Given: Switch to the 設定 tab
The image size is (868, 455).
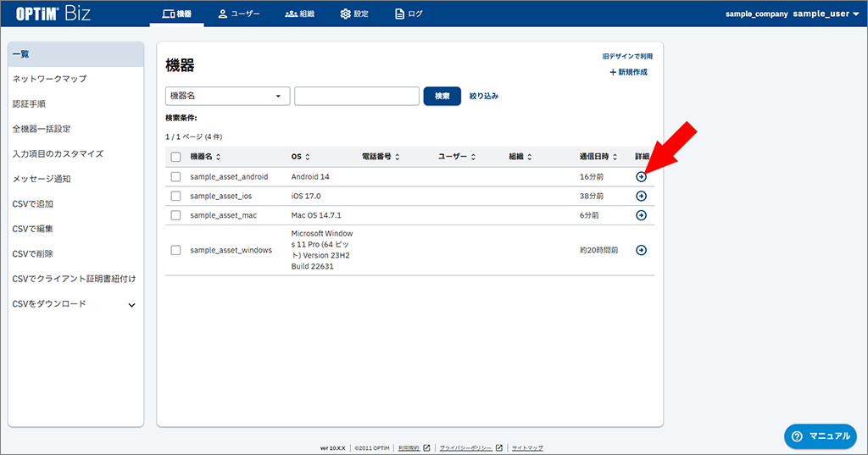Looking at the screenshot, I should [x=354, y=14].
